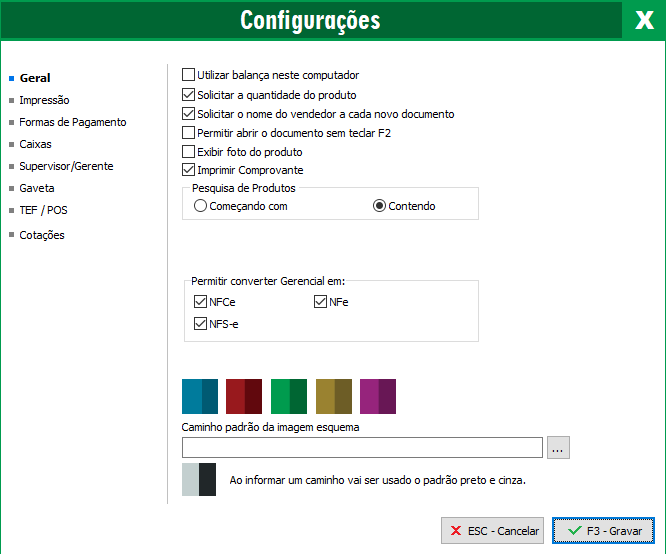Switch to the TEF / POS section
The height and width of the screenshot is (554, 666).
point(43,210)
